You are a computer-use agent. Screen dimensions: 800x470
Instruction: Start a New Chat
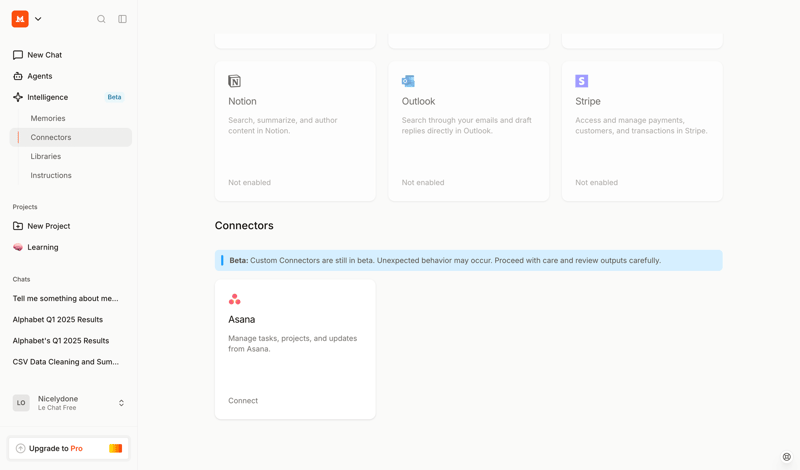44,55
